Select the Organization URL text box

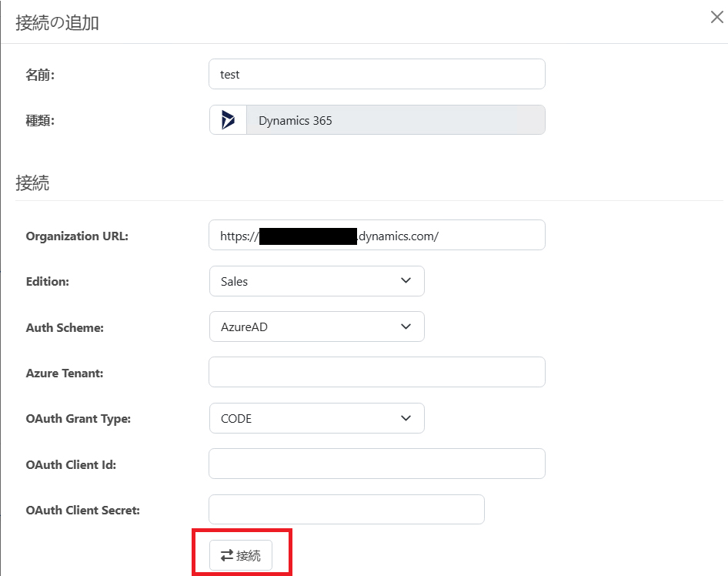377,235
